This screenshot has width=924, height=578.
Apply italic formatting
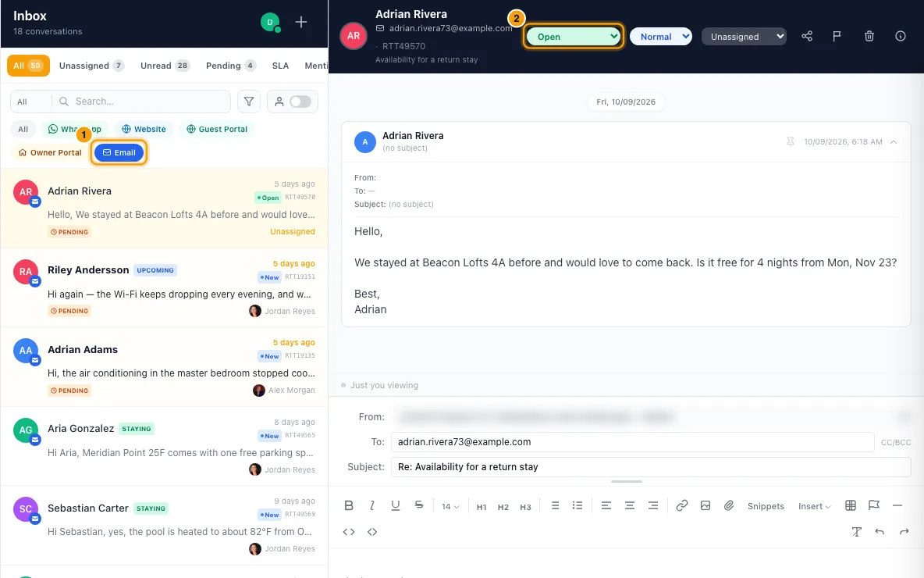coord(371,505)
